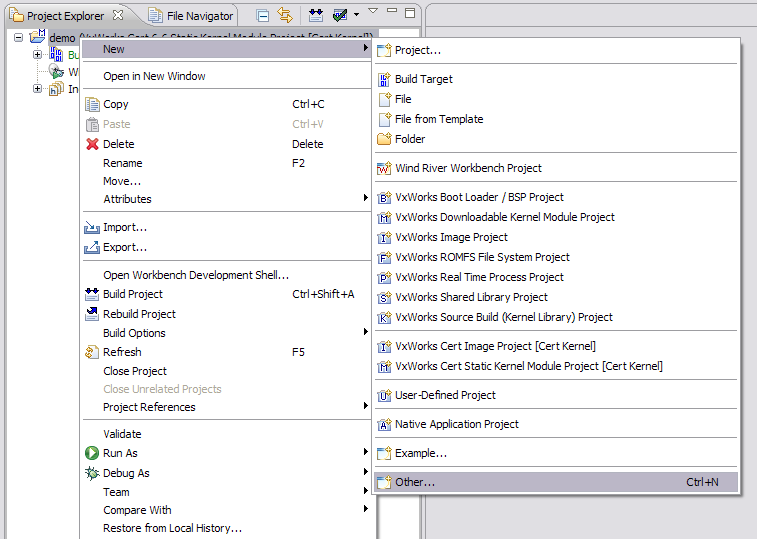This screenshot has height=539, width=757.
Task: Click the Example... icon
Action: point(384,453)
